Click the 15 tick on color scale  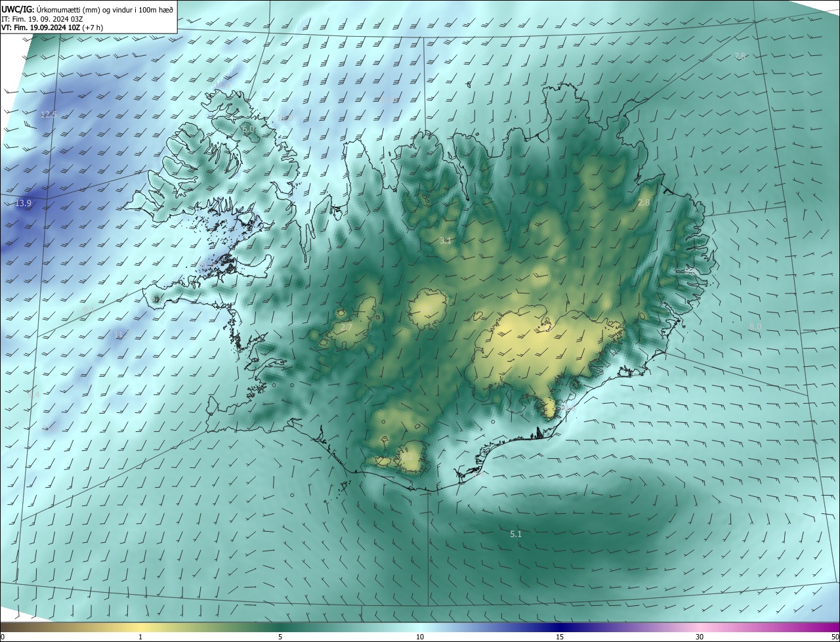(x=560, y=637)
